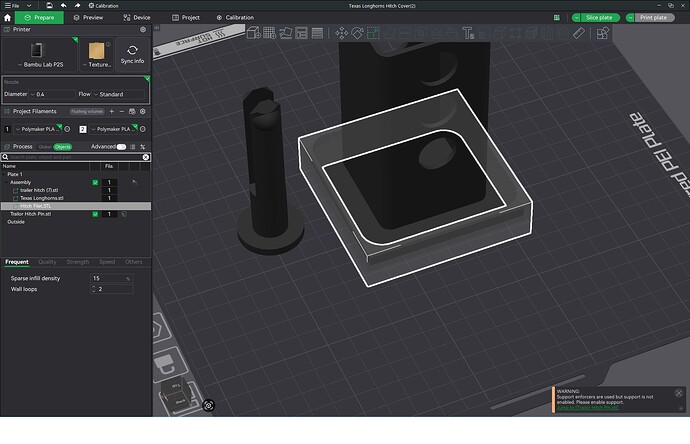Click the Sync info button
This screenshot has width=690, height=444.
click(x=132, y=55)
